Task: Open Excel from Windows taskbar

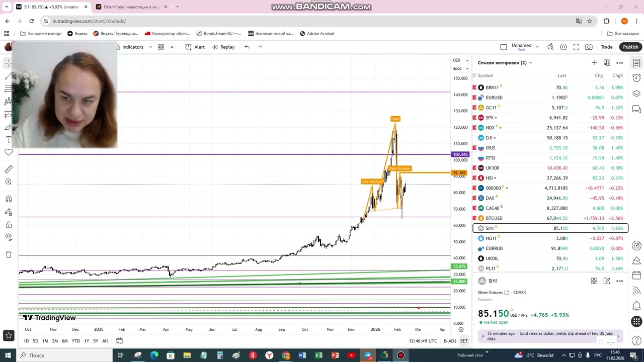Action: [x=318, y=355]
